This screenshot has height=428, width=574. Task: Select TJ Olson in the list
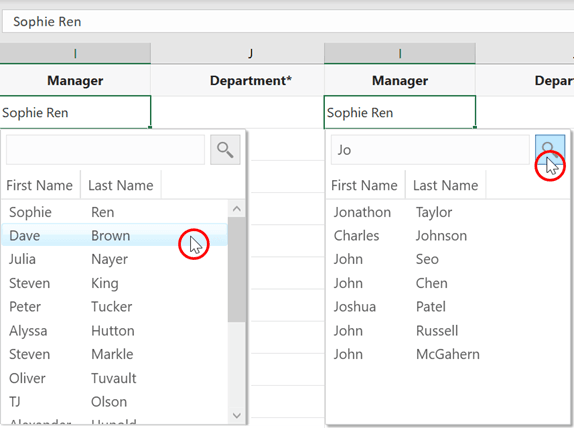pos(115,402)
